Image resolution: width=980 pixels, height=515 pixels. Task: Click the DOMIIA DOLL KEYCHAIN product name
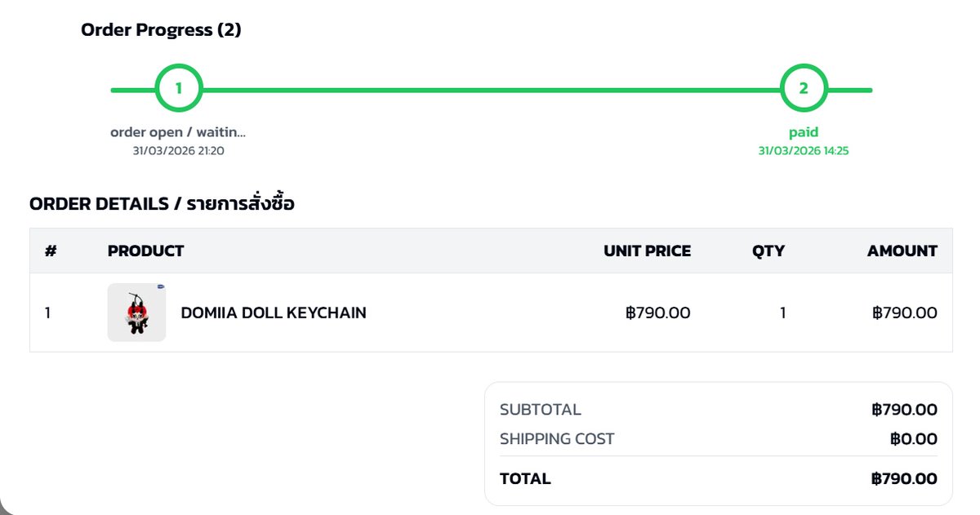(274, 313)
